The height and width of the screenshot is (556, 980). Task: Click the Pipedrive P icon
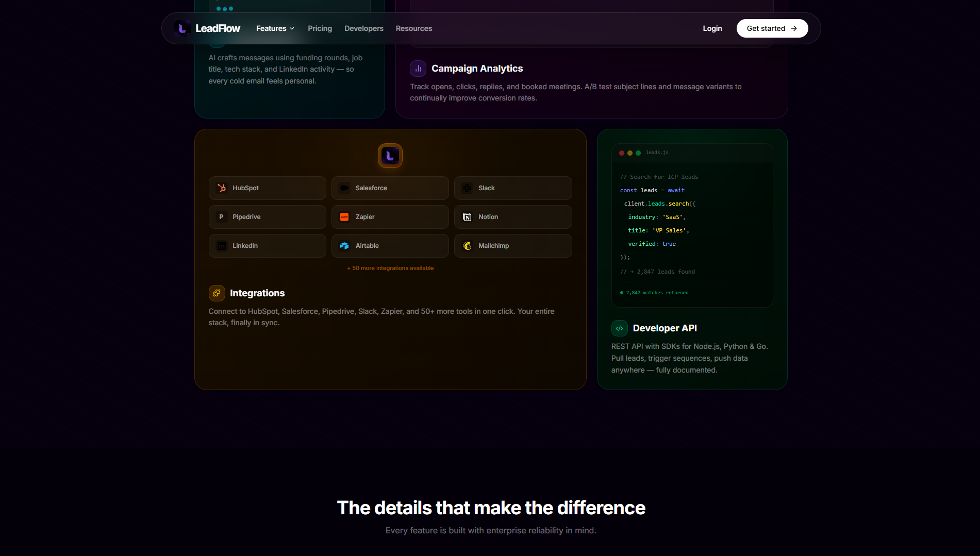(x=222, y=217)
